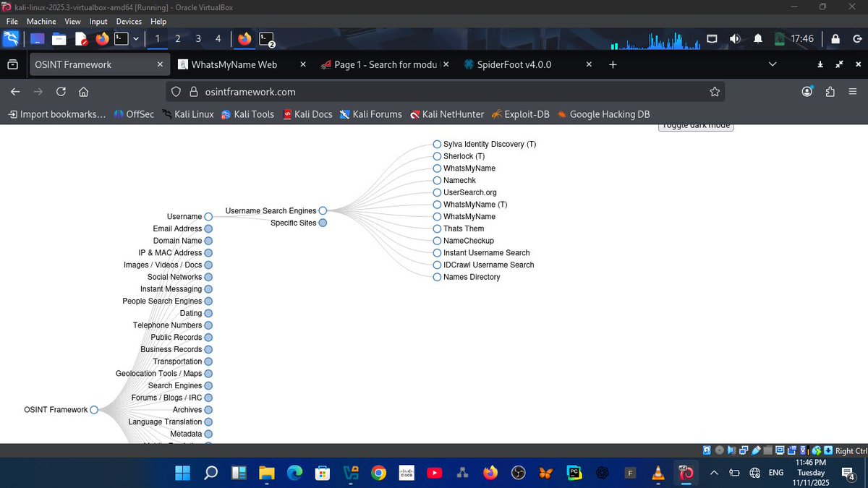Expand the Specific Sites node
868x488 pixels.
click(323, 223)
